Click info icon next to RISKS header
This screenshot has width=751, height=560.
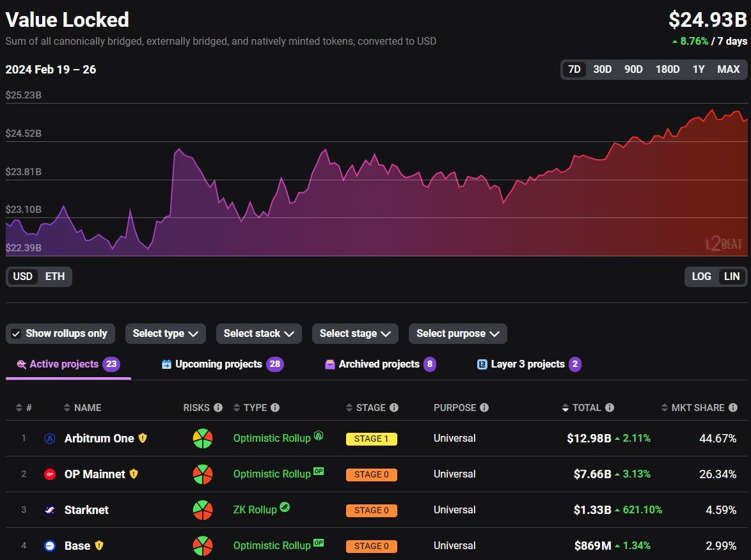click(218, 408)
